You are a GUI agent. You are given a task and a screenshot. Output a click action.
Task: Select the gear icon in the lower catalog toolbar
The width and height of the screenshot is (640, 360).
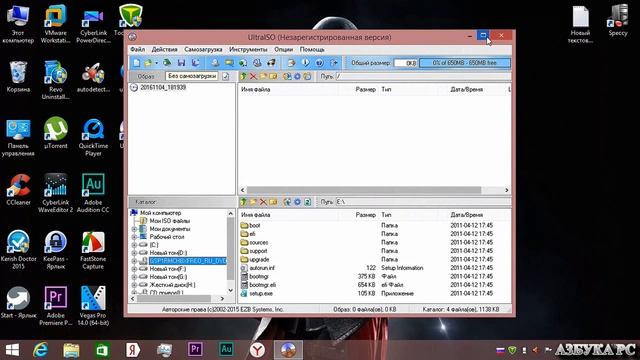coord(297,202)
